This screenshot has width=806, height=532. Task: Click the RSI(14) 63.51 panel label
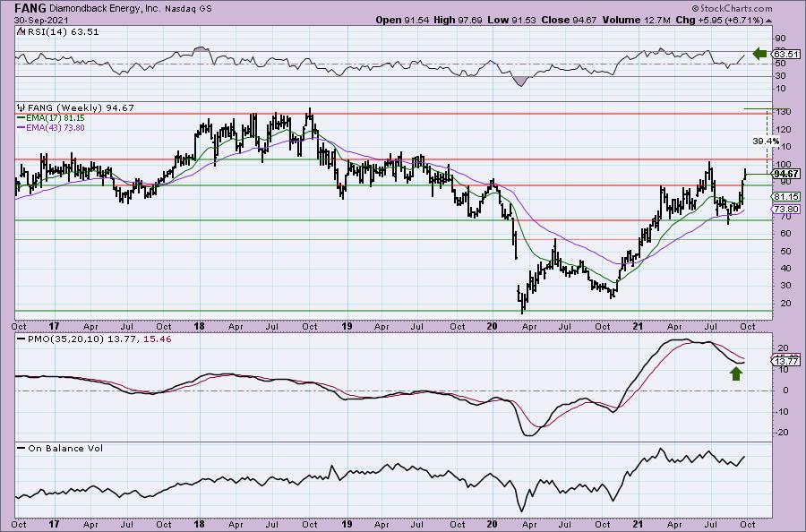pos(62,32)
